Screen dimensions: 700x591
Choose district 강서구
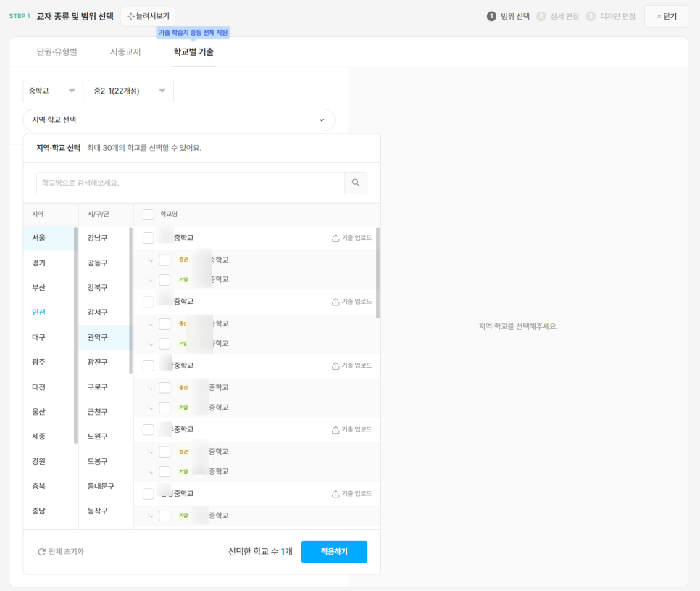coord(104,313)
